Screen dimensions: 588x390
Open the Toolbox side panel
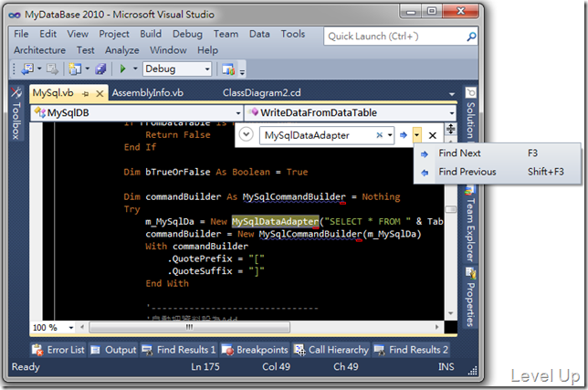[x=16, y=113]
